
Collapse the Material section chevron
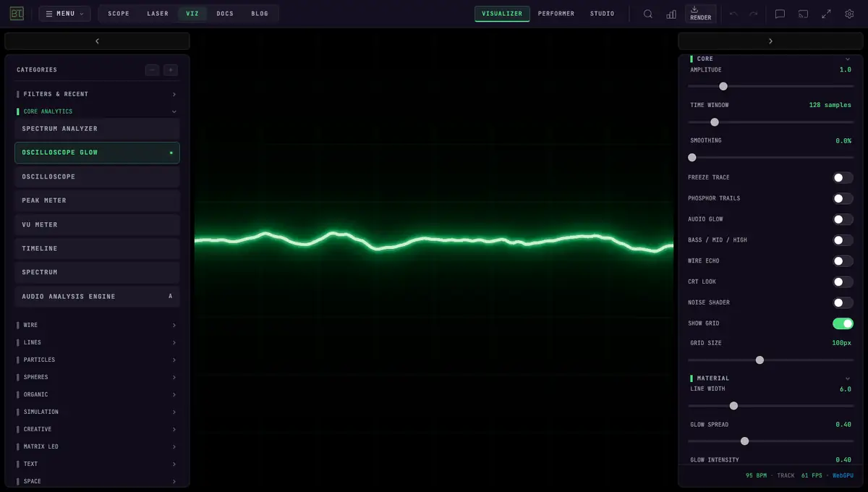848,378
